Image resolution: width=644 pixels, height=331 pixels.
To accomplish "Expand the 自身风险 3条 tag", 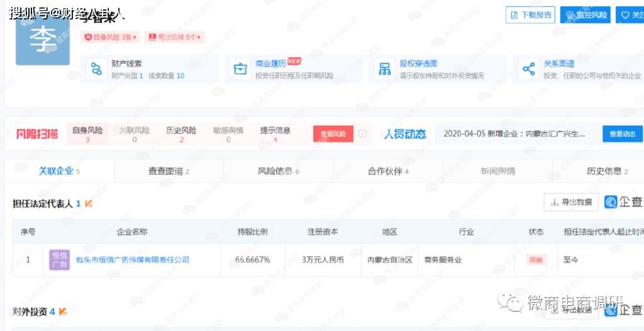I will coord(110,37).
